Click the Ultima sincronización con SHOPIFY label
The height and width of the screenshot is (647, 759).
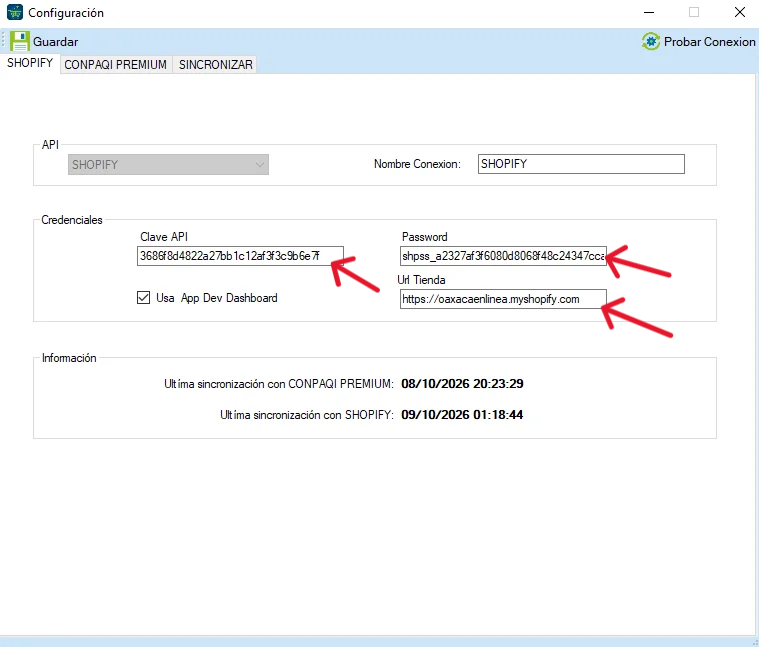pyautogui.click(x=307, y=415)
